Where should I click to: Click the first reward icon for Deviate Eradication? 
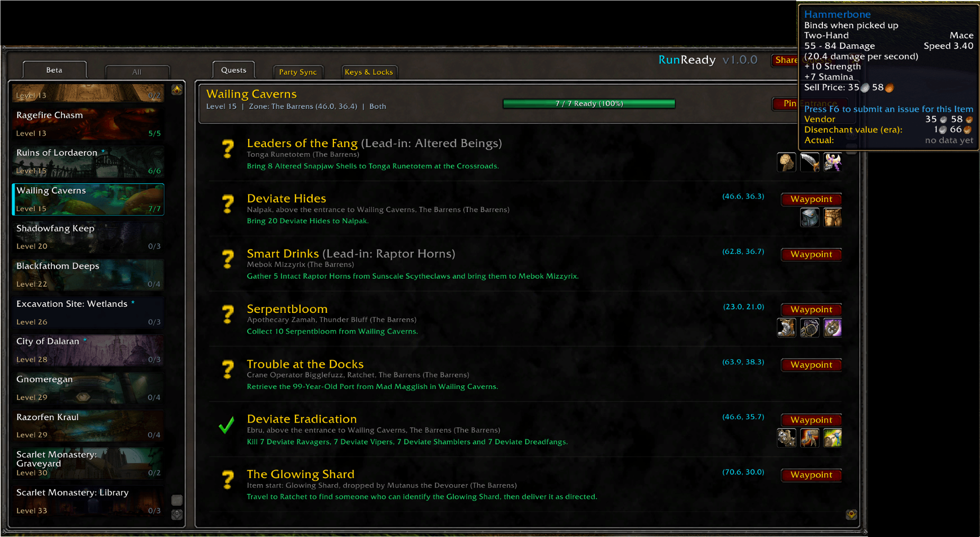[787, 438]
